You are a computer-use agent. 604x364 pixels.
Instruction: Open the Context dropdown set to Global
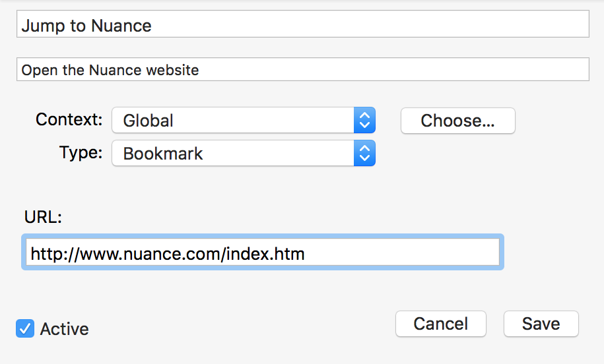coord(244,120)
